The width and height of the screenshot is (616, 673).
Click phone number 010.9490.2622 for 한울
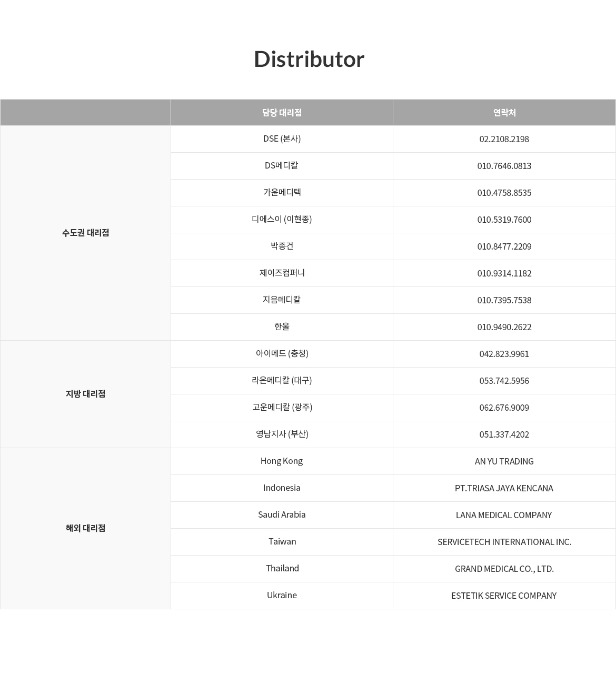pyautogui.click(x=504, y=327)
